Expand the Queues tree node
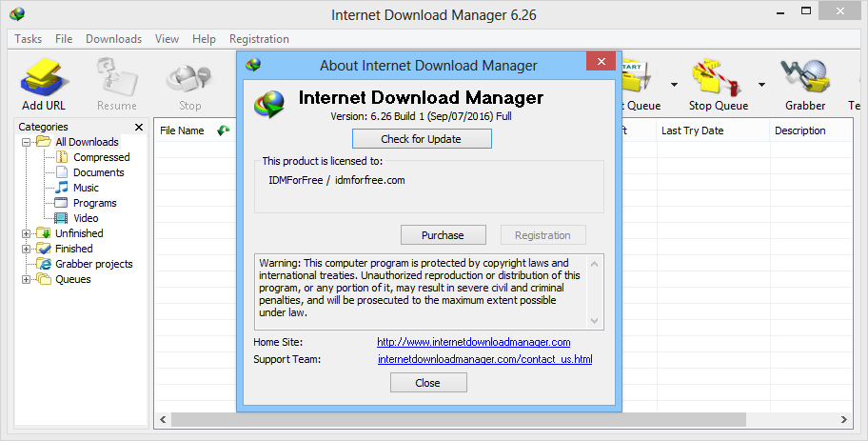This screenshot has width=868, height=441. click(x=26, y=279)
